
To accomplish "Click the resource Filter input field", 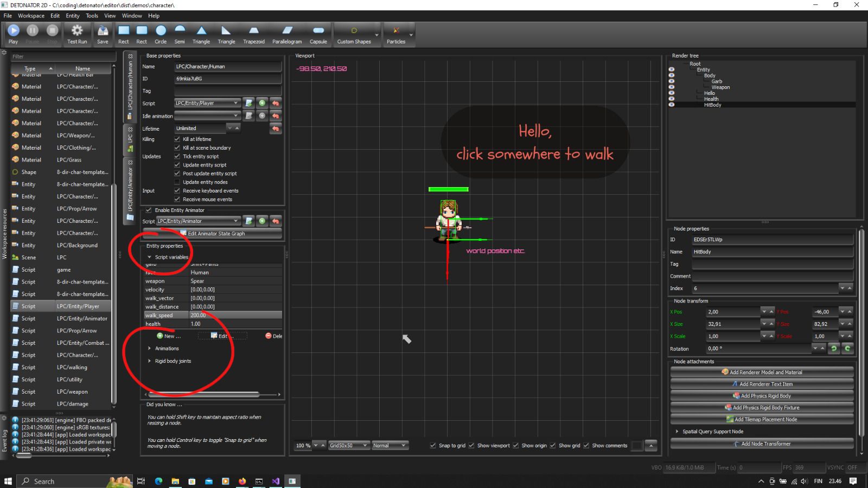I will 63,56.
